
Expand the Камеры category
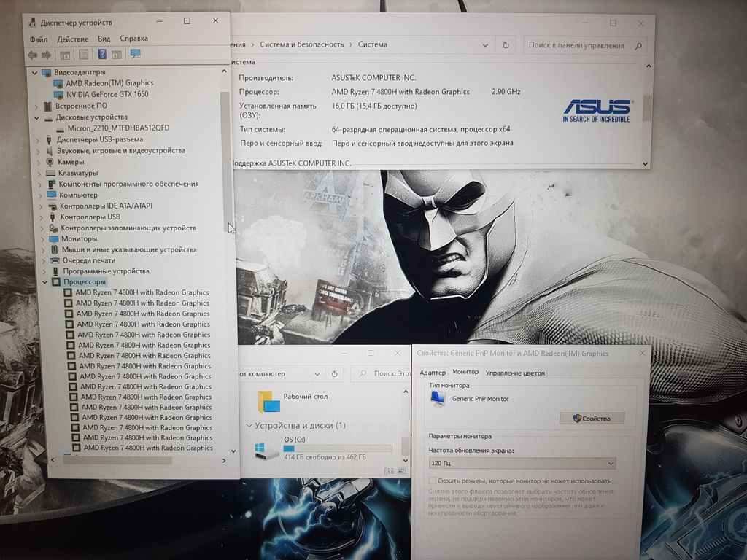(x=39, y=163)
